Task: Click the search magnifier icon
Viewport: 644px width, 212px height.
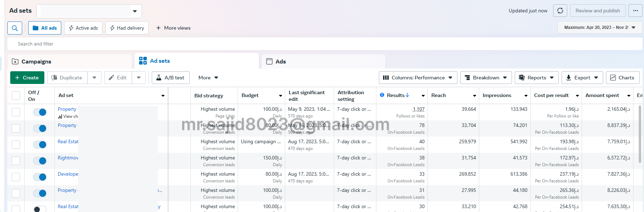Action: coord(15,28)
